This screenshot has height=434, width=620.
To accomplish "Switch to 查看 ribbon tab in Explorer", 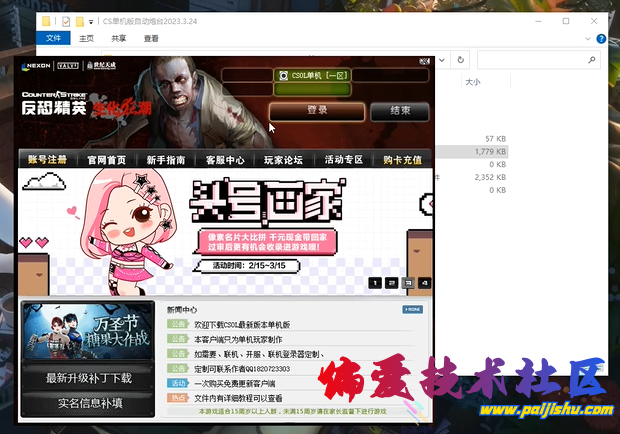I will [151, 38].
